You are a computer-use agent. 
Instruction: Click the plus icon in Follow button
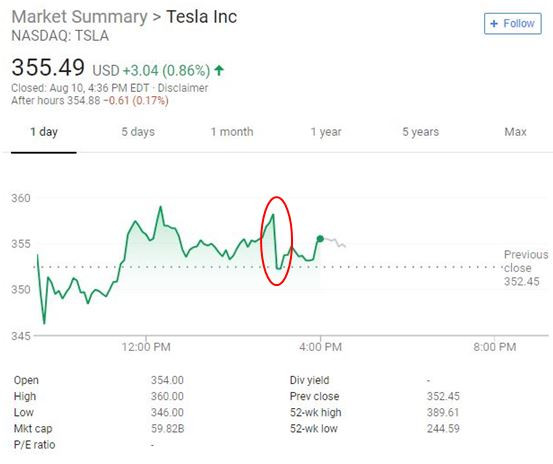click(x=494, y=24)
